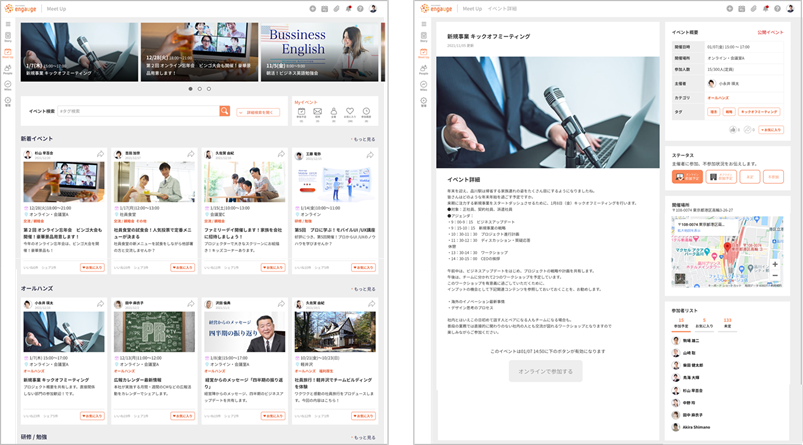The image size is (803, 445).
Task: Select Meet Up sidebar icon in left window
Action: click(8, 53)
